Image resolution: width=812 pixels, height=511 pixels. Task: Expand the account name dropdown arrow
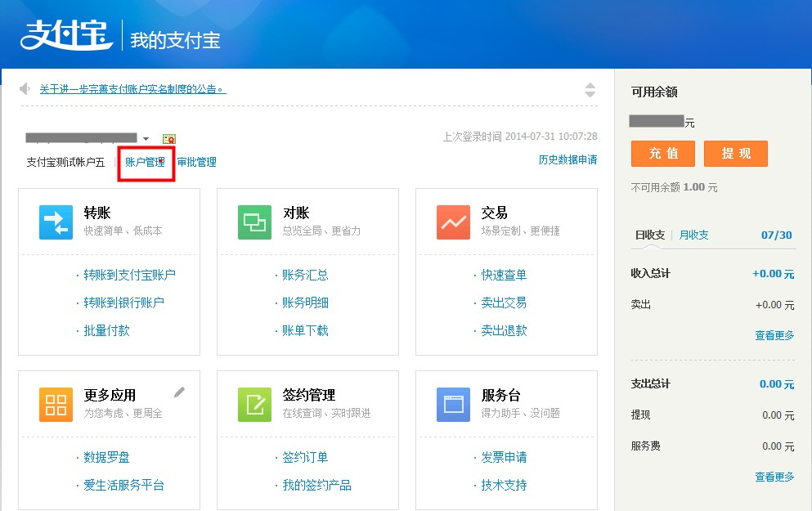[146, 139]
